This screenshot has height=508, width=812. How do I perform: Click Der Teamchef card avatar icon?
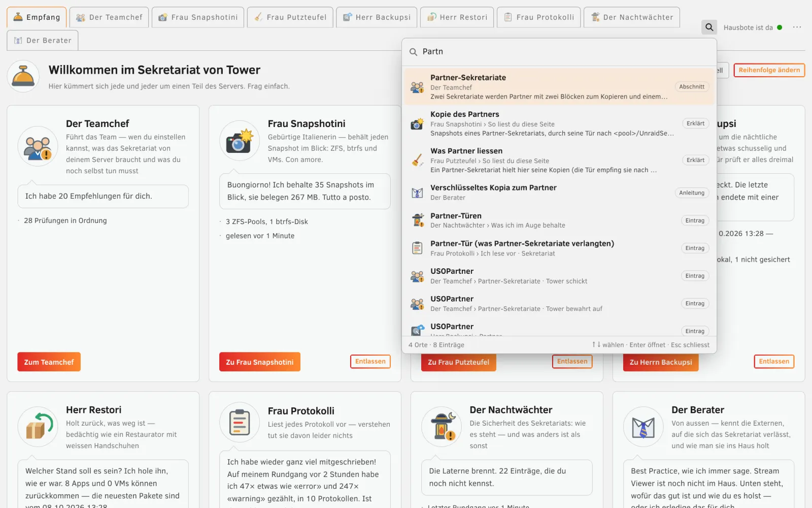tap(38, 146)
